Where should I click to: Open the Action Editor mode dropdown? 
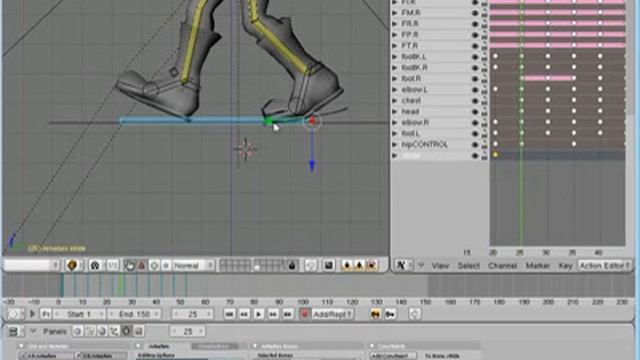tap(604, 266)
